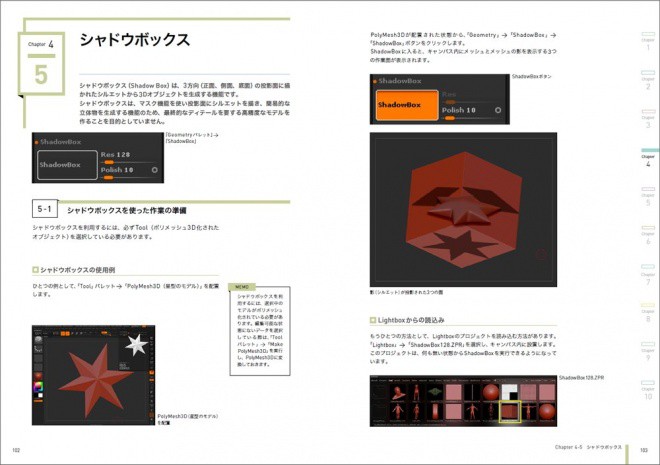Click the caption ShadowBoxボタン
Image resolution: width=660 pixels, height=465 pixels.
point(531,77)
